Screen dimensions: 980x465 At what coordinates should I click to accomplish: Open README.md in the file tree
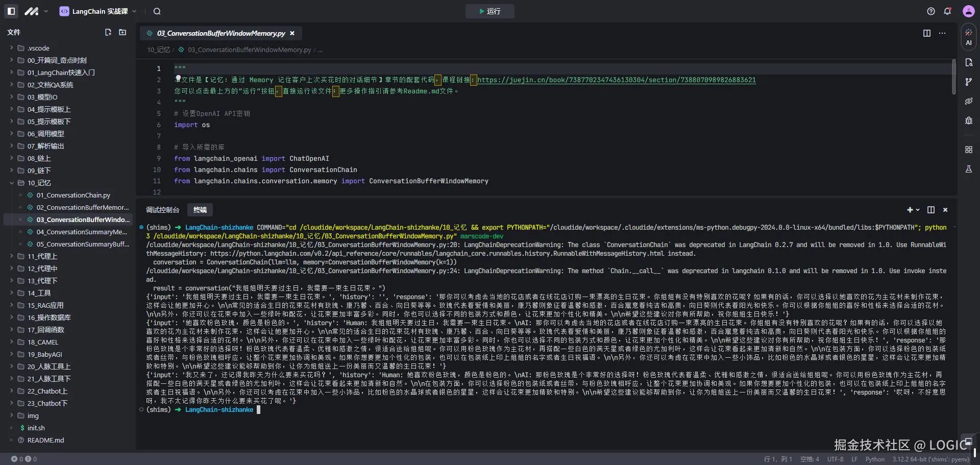[45, 440]
